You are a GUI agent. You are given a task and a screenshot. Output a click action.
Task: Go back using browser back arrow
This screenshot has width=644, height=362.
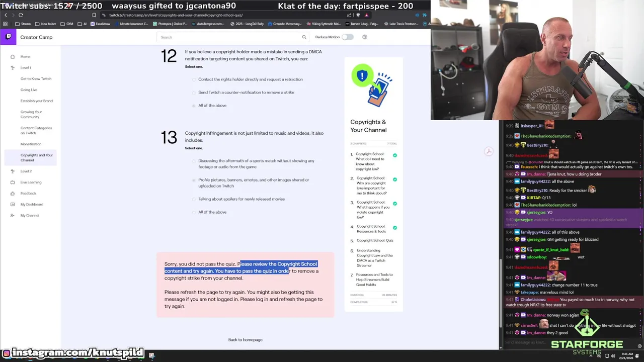tap(6, 15)
